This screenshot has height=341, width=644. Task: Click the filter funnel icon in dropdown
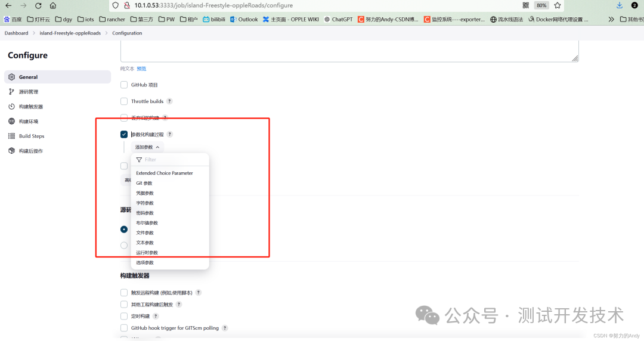point(139,159)
